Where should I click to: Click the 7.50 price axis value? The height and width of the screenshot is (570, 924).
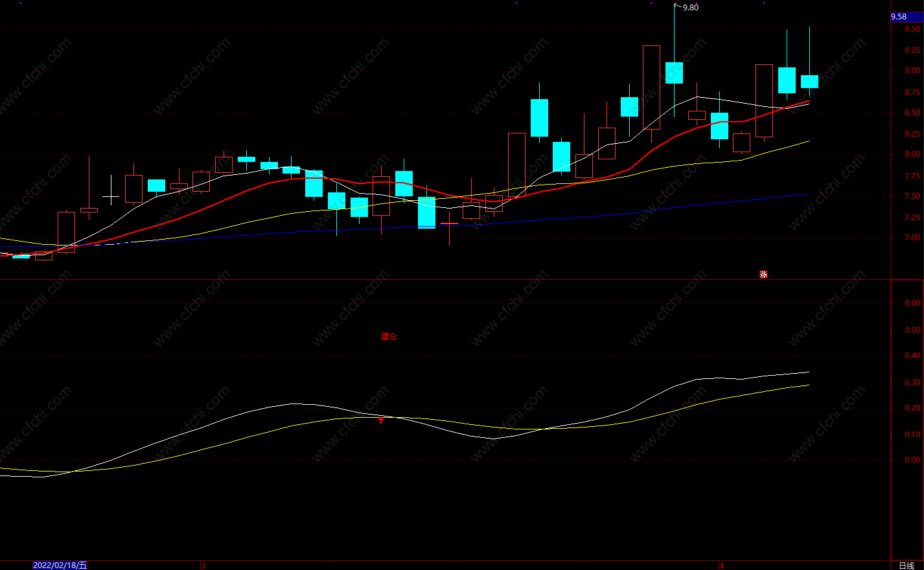click(x=912, y=196)
